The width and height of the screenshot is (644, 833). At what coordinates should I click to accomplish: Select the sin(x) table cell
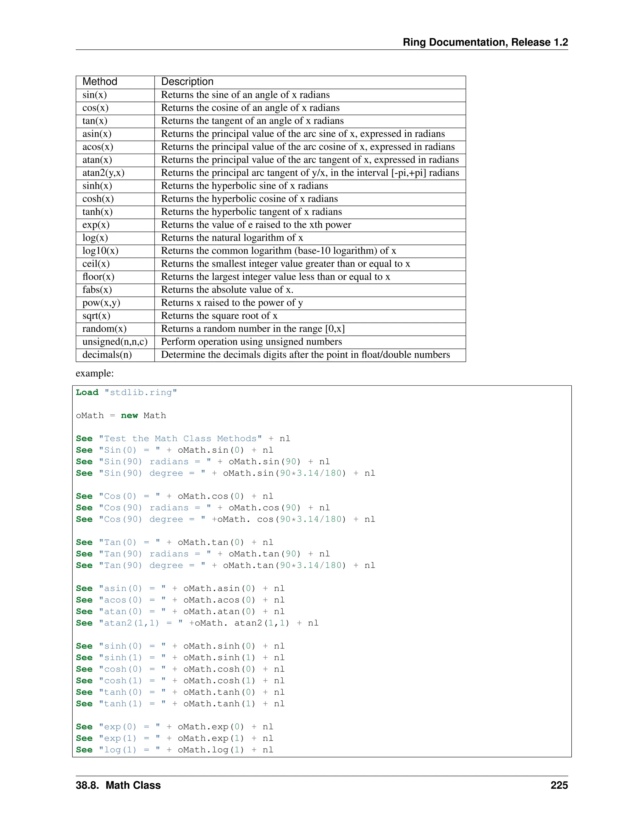coord(95,95)
